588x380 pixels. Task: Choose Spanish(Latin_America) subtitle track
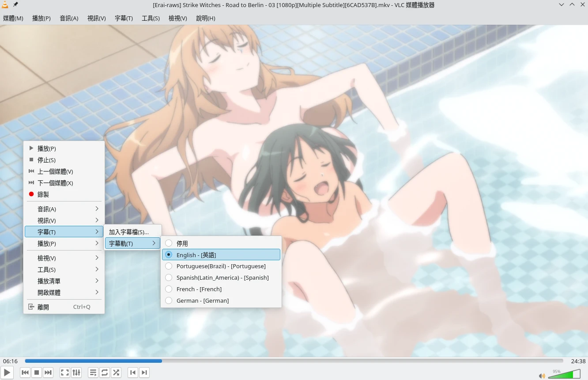[221, 277]
